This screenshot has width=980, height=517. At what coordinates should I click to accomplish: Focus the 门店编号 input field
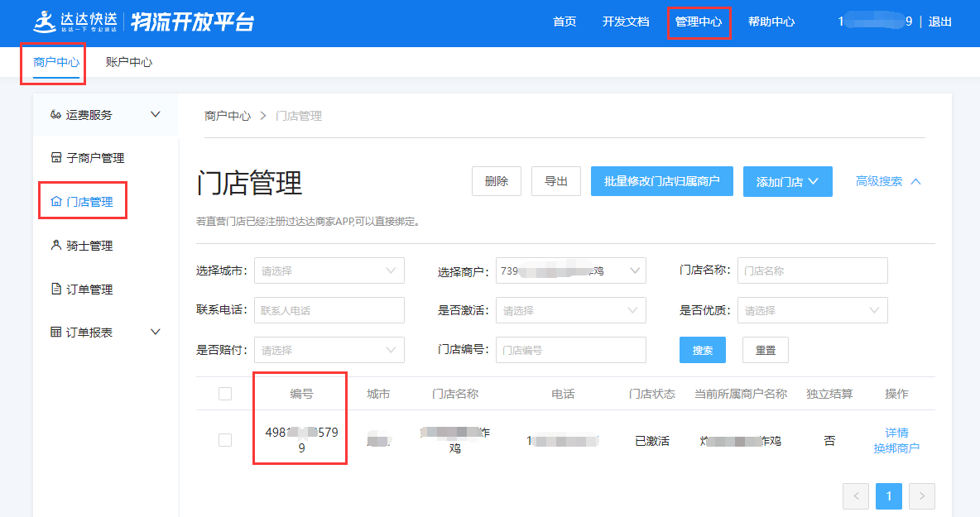coord(570,350)
